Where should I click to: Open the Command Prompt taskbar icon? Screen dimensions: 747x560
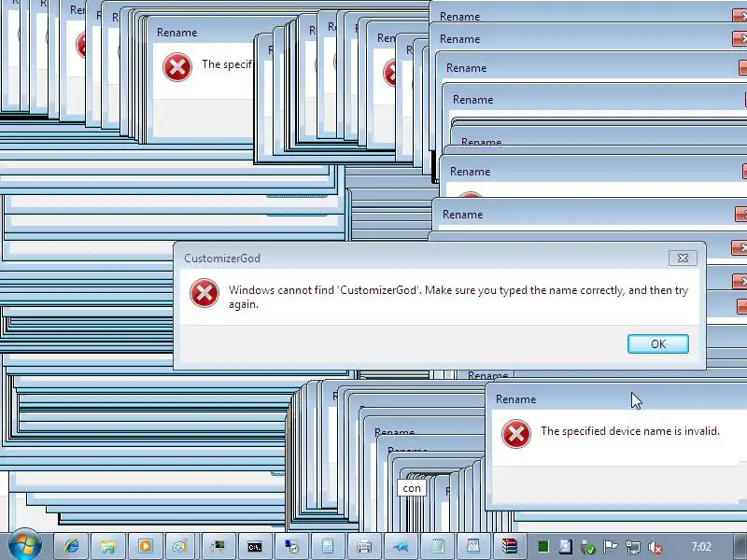[x=255, y=546]
